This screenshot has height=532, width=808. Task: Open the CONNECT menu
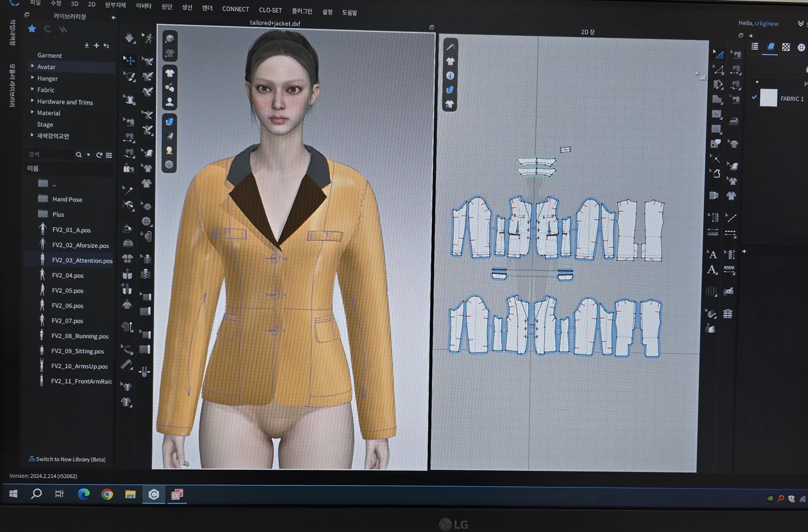click(x=235, y=9)
